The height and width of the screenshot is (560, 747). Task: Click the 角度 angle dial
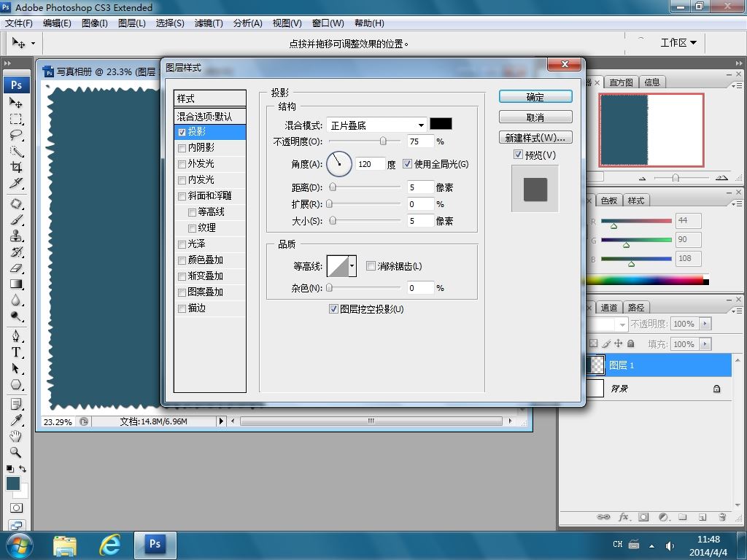coord(339,164)
